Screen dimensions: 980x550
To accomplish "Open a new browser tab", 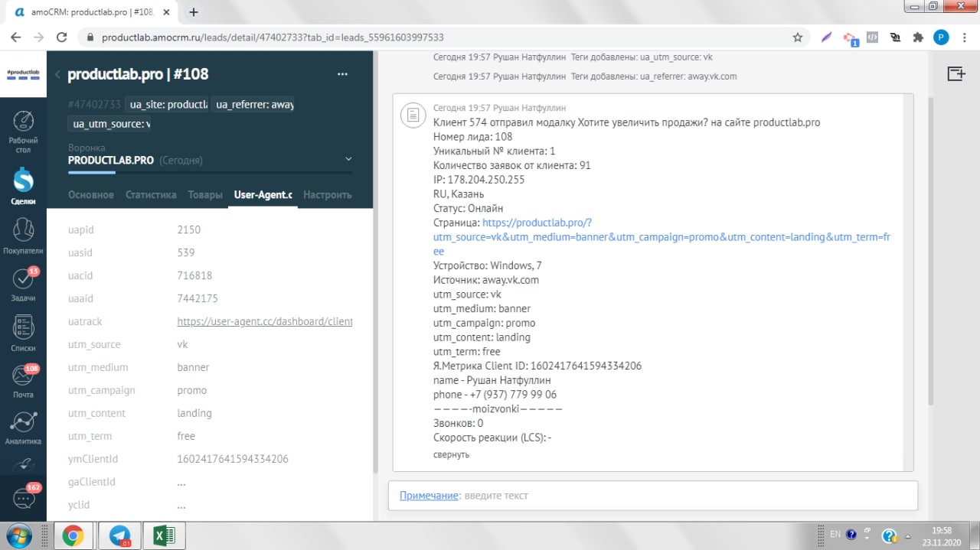I will pos(194,11).
